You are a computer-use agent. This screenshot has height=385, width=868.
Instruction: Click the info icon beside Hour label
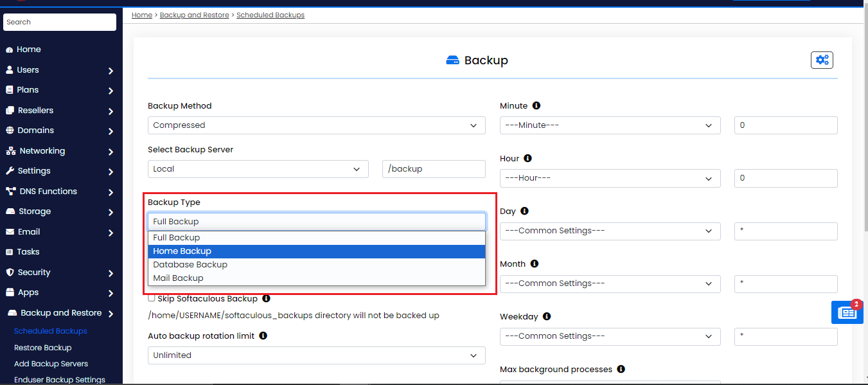pyautogui.click(x=528, y=158)
